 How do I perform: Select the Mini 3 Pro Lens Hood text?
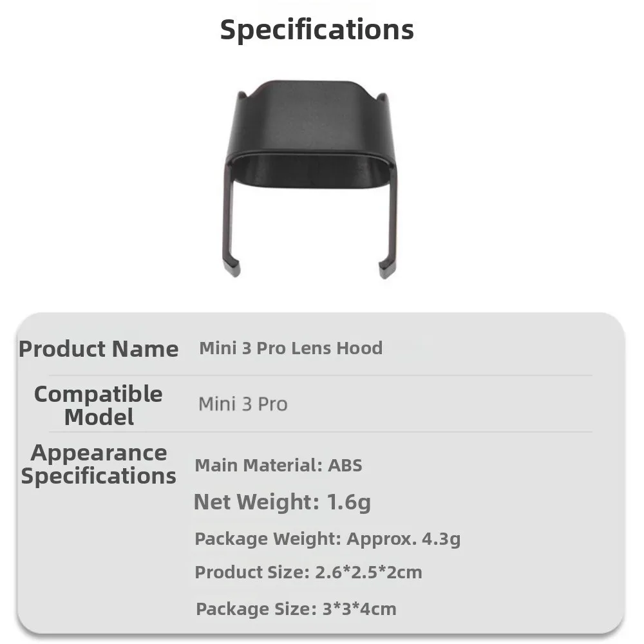(x=290, y=348)
